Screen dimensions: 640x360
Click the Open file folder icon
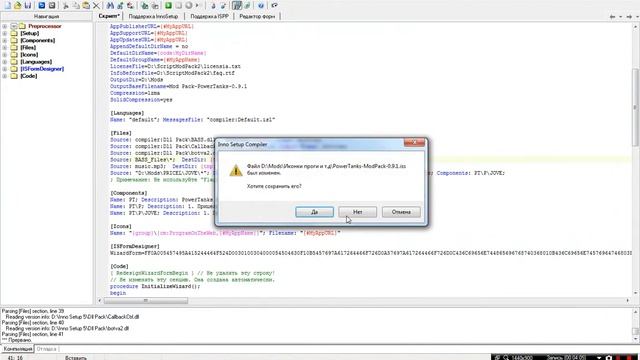point(18,5)
